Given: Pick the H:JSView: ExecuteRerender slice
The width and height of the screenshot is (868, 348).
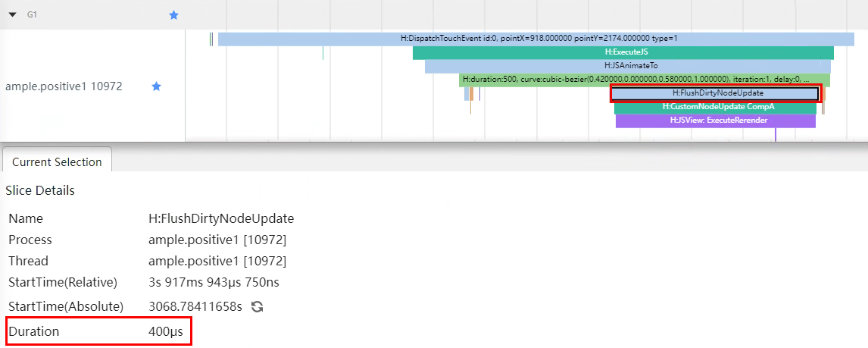Looking at the screenshot, I should click(x=714, y=121).
